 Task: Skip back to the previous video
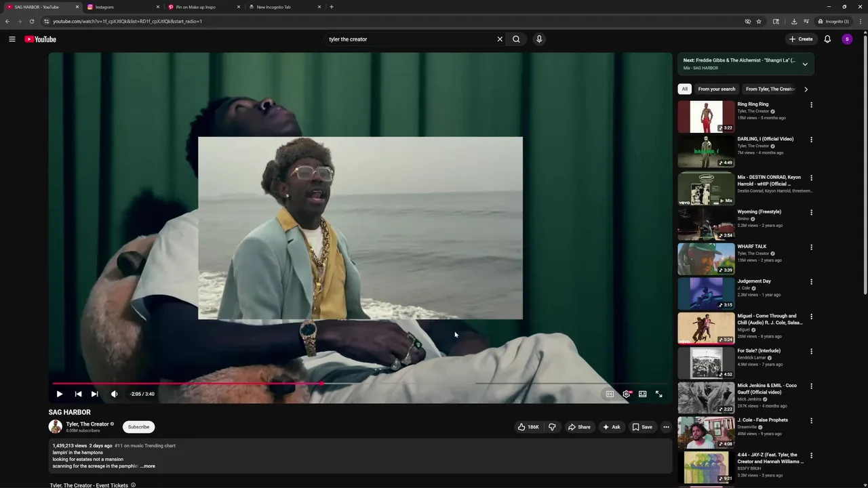(78, 394)
